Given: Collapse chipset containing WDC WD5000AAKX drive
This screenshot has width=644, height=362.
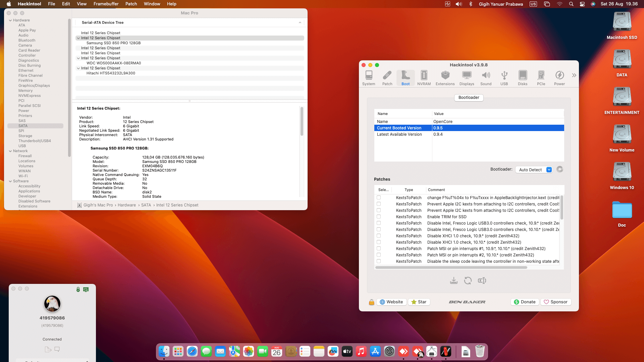Looking at the screenshot, I should click(x=78, y=58).
